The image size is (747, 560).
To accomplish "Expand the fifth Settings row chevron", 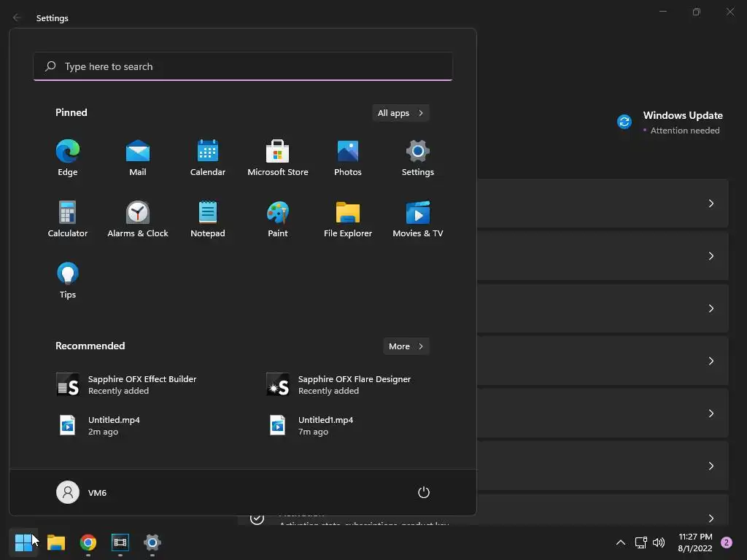I will pyautogui.click(x=711, y=413).
